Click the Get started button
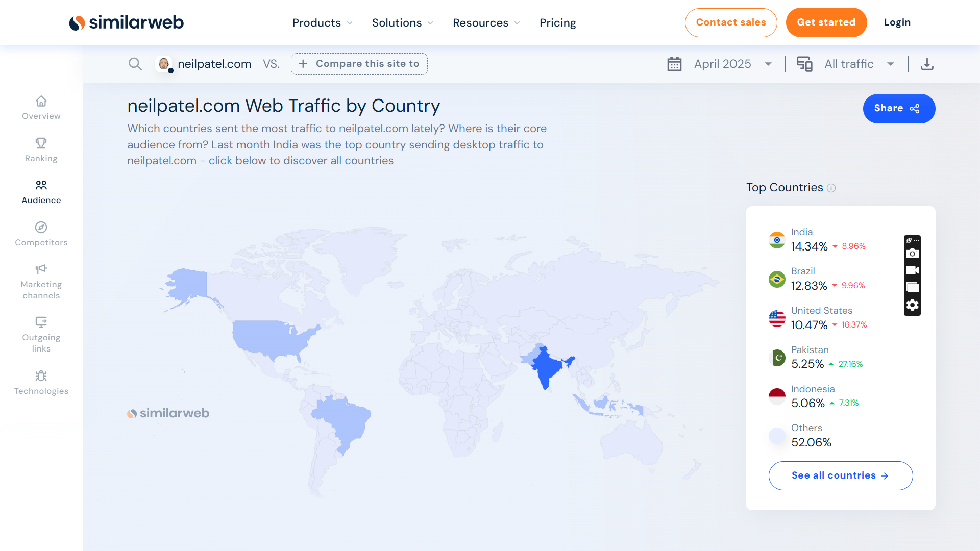 pos(826,22)
